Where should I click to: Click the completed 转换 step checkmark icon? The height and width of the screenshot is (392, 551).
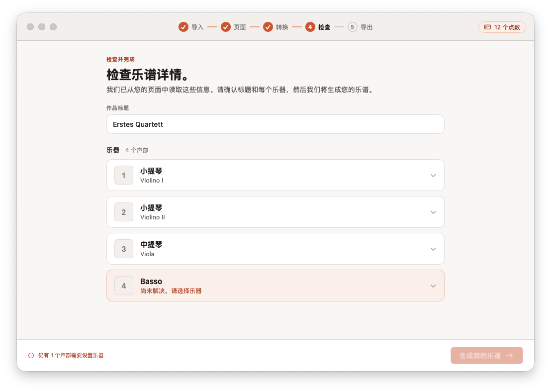pos(268,27)
